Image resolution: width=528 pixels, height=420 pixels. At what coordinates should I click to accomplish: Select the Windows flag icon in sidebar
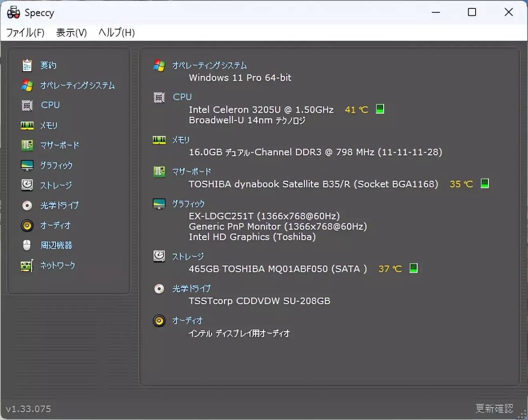[27, 85]
